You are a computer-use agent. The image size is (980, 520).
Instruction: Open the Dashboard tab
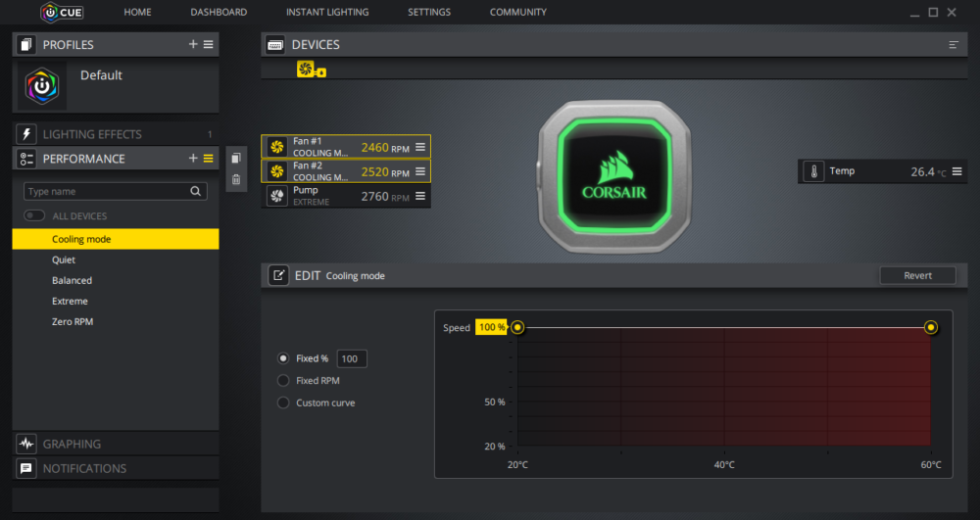click(219, 12)
